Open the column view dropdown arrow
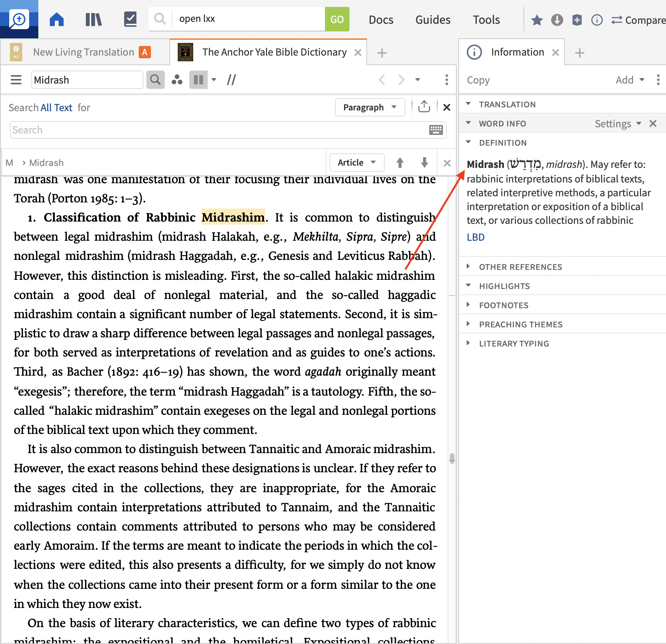This screenshot has height=644, width=666. pyautogui.click(x=214, y=80)
